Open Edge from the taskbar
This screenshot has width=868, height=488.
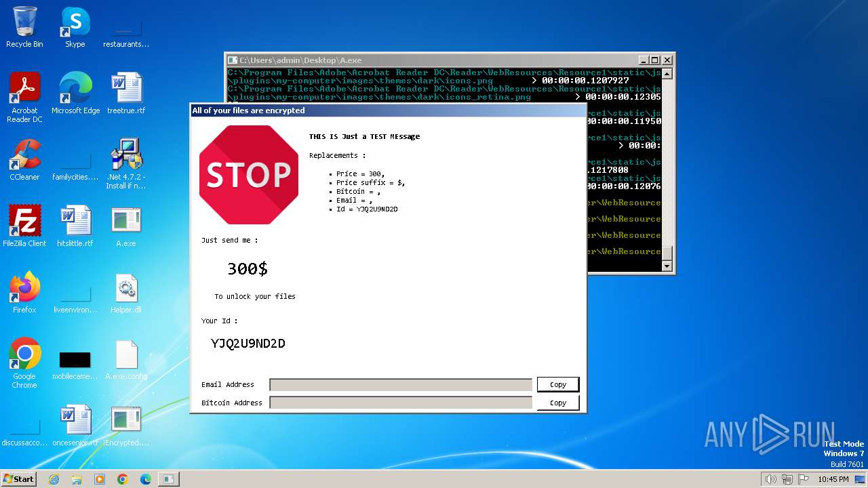point(146,479)
